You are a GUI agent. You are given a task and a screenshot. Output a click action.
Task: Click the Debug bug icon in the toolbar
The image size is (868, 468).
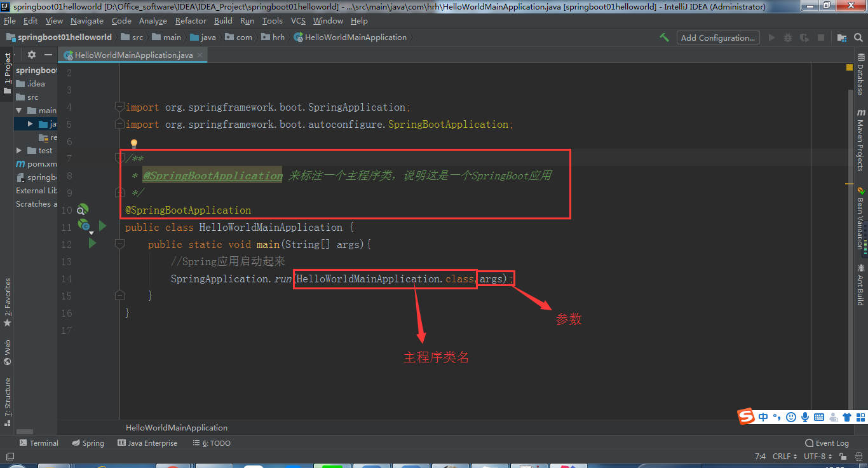click(788, 38)
